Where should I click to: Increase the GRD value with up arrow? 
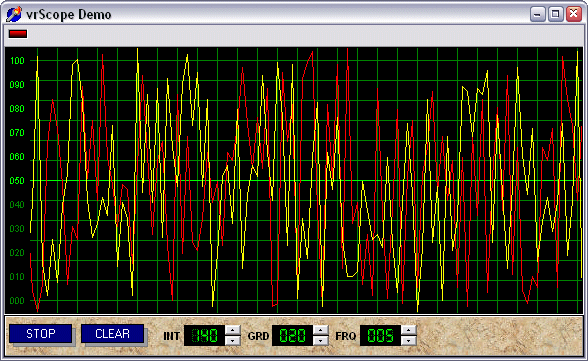(321, 330)
